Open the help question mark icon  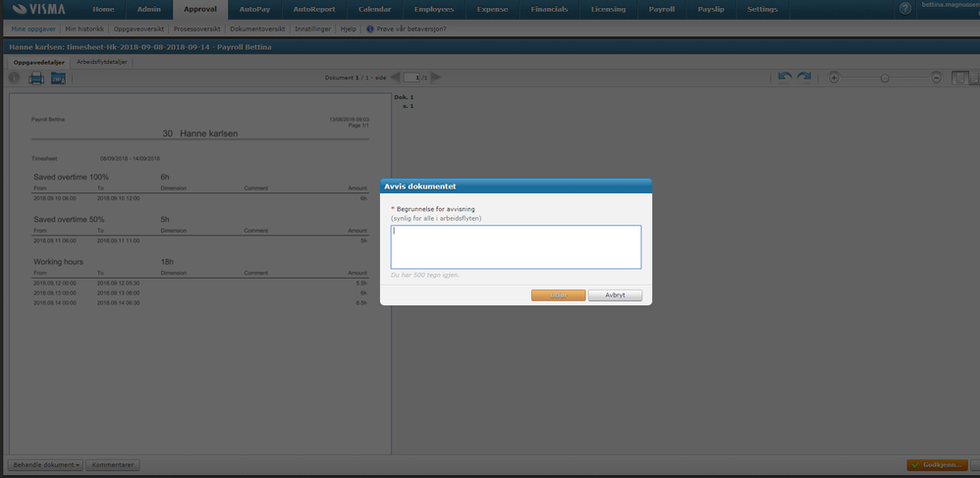click(x=905, y=9)
